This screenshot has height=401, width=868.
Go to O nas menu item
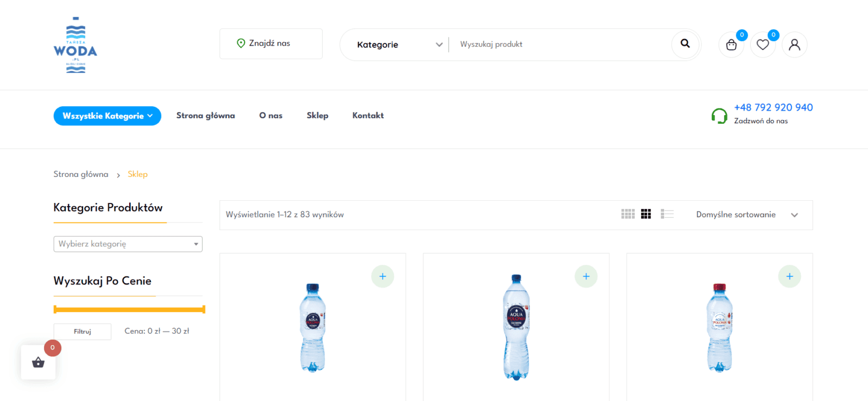tap(271, 116)
